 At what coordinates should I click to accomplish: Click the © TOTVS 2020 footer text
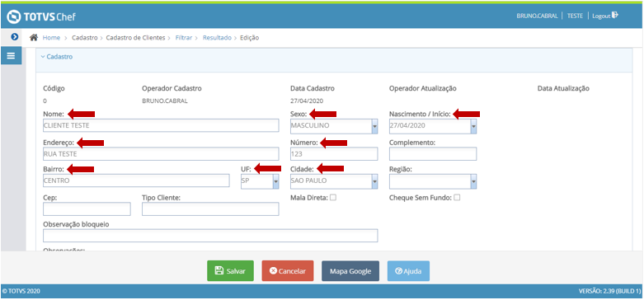point(21,292)
